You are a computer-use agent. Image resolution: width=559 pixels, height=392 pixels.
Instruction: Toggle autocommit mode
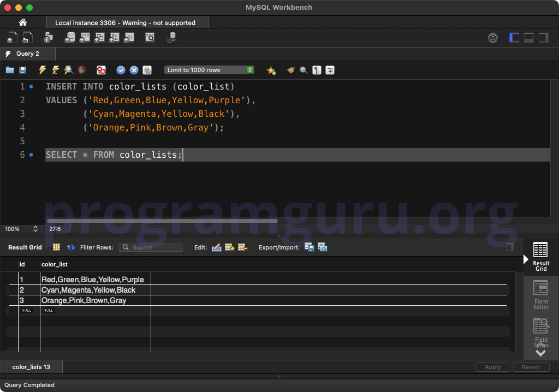147,70
